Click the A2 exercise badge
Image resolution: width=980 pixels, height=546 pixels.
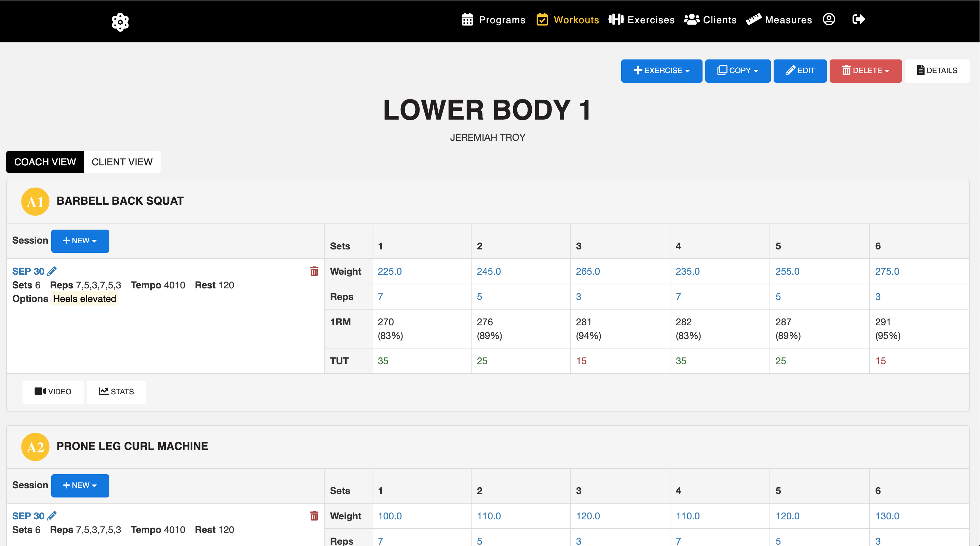[x=35, y=447]
